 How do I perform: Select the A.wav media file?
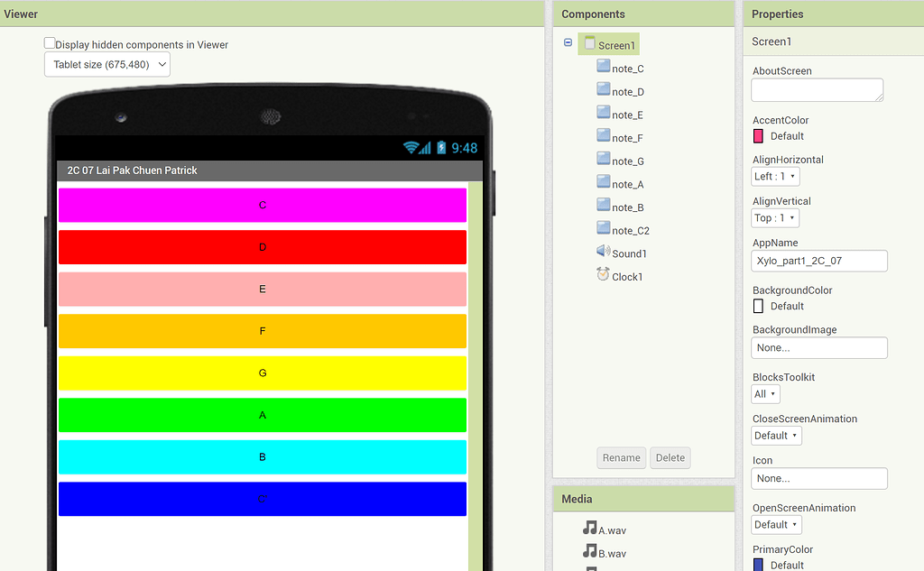[606, 530]
